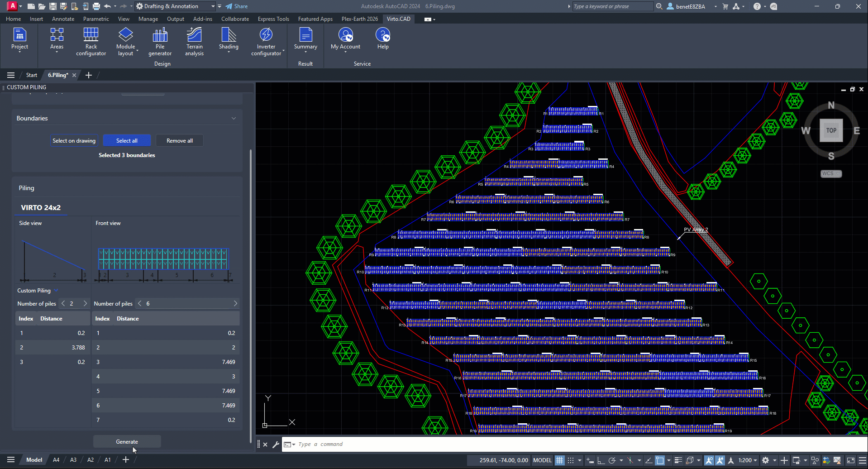This screenshot has height=469, width=868.
Task: Increase side view number of piles
Action: (85, 304)
